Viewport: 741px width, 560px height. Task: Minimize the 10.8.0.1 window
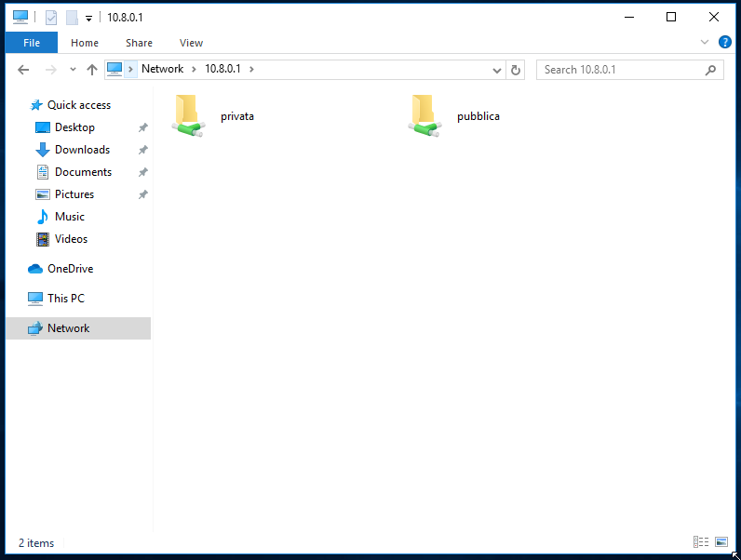[x=629, y=17]
